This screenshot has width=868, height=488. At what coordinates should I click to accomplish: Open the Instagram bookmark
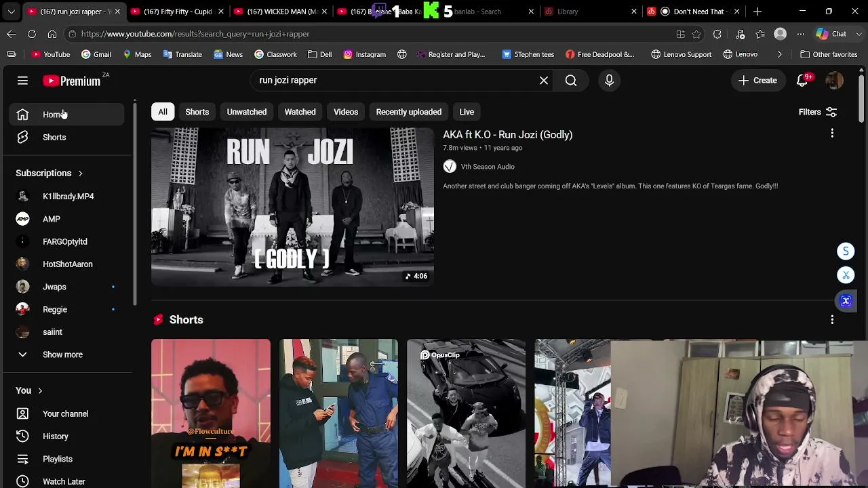pos(365,54)
